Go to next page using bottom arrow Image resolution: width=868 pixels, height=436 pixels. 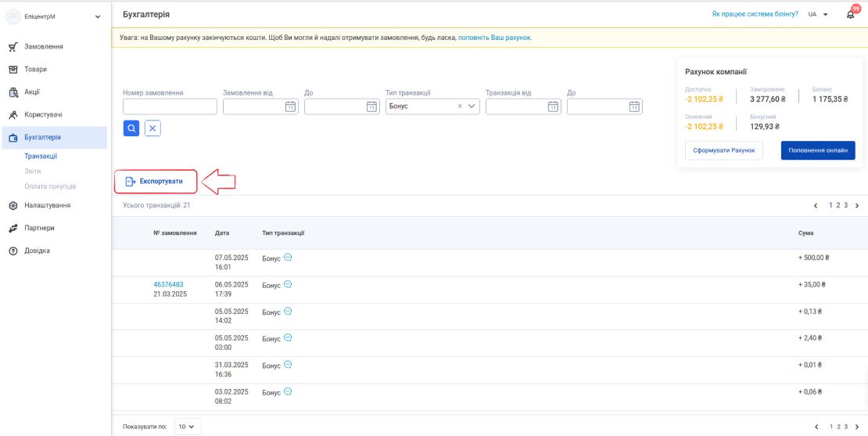(x=857, y=427)
